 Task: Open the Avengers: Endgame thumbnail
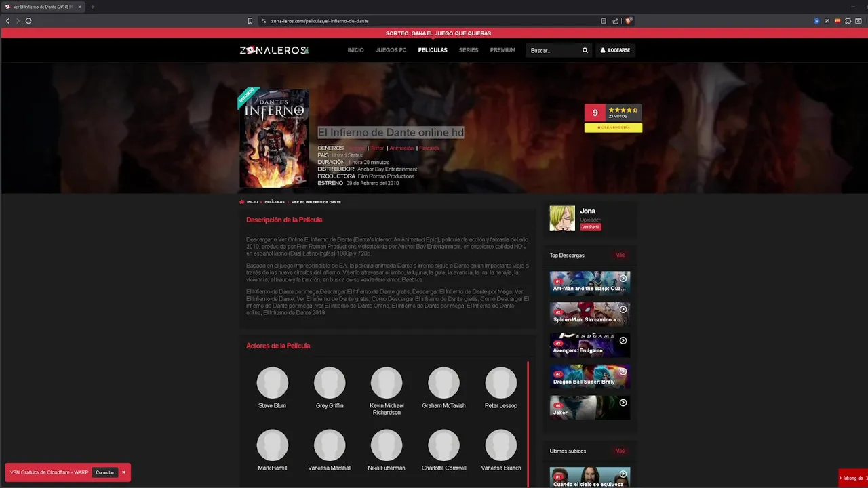[590, 345]
